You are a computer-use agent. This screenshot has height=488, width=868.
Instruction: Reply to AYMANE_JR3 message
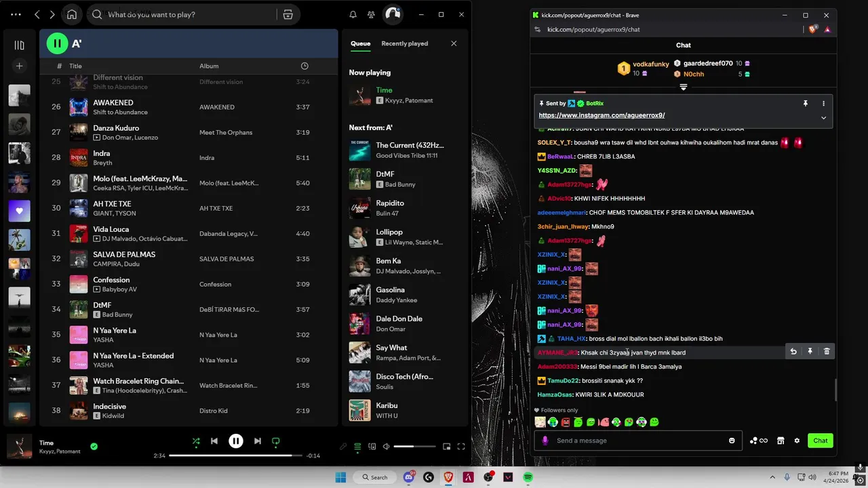793,352
